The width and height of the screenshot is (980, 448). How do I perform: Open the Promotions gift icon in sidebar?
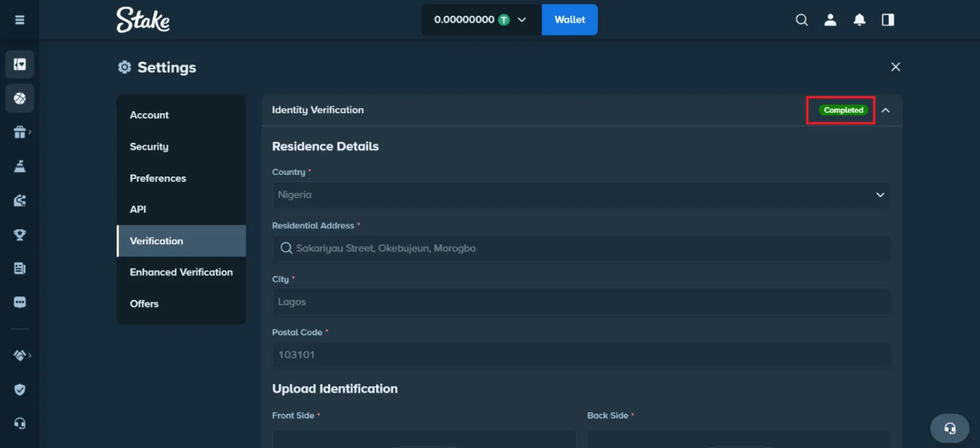point(20,132)
